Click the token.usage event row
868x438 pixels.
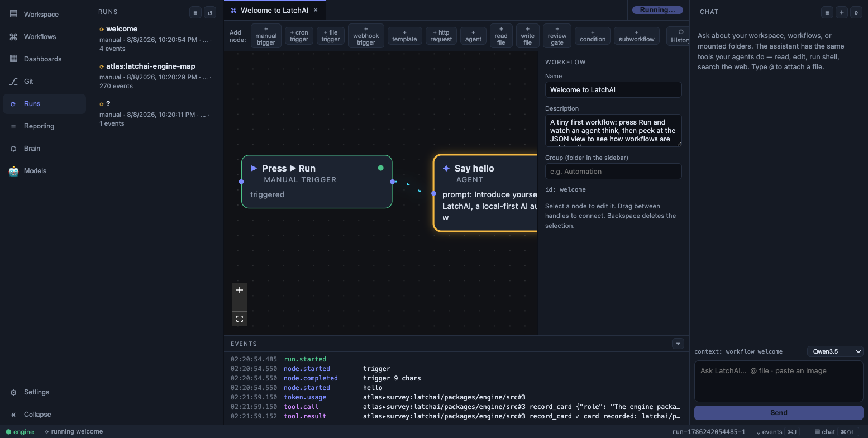coord(456,397)
